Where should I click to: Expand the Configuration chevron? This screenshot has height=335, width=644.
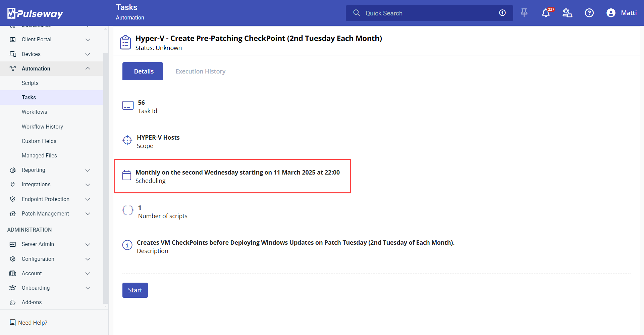click(x=88, y=259)
